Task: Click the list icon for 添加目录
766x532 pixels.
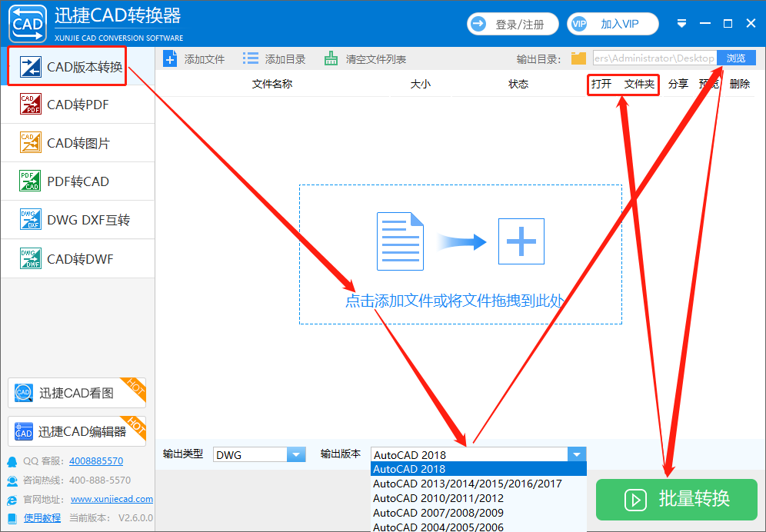Action: [251, 59]
